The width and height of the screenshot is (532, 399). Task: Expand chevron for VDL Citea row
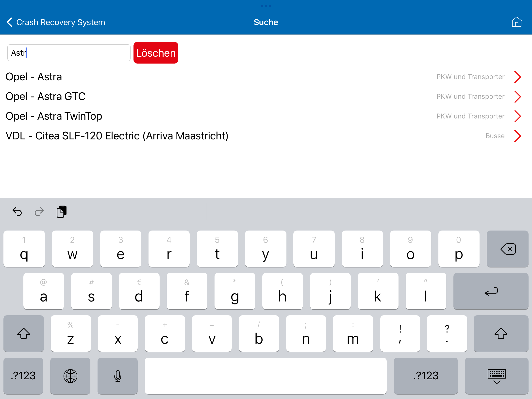(518, 136)
